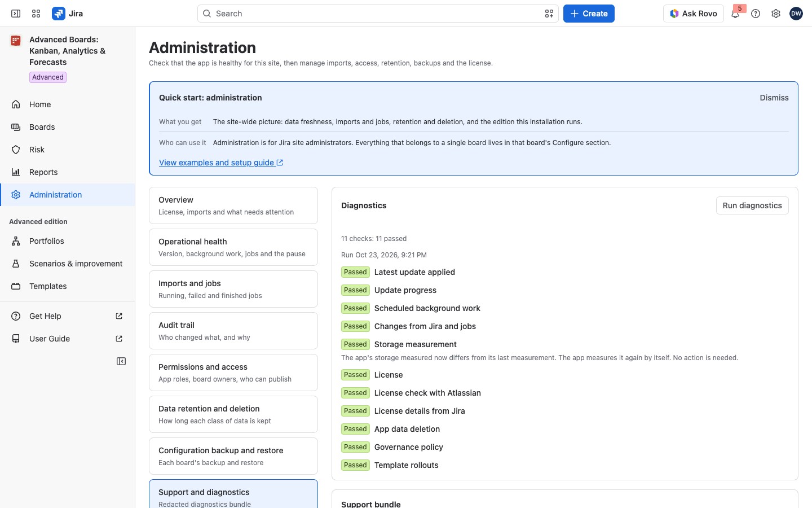Viewport: 812px width, 508px height.
Task: Click the Advanced edition badge
Action: pos(48,77)
